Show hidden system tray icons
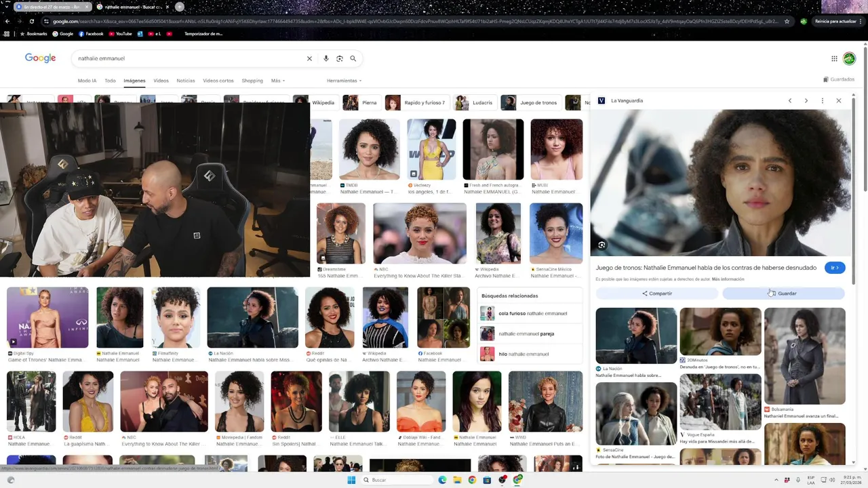Screen dimensions: 868x488 pos(778,480)
